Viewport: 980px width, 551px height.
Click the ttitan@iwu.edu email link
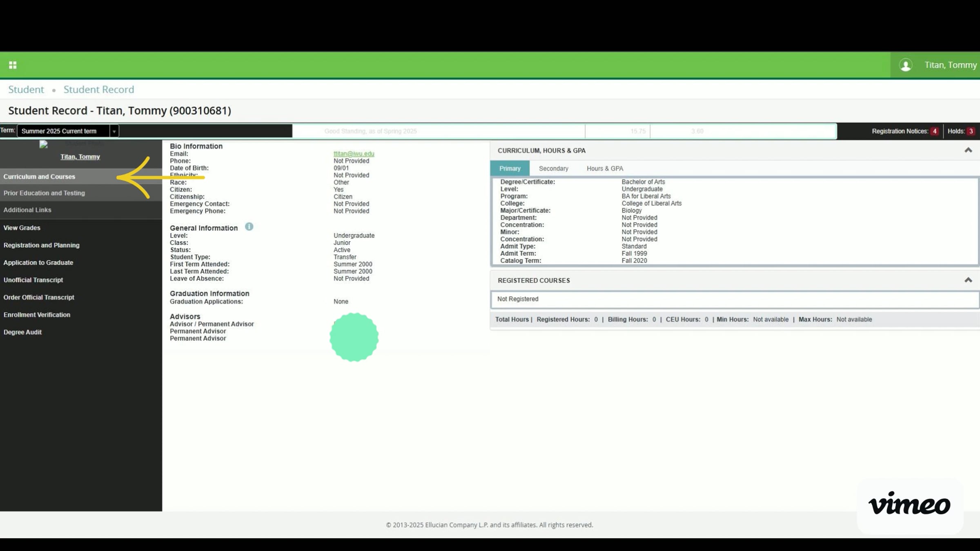354,154
